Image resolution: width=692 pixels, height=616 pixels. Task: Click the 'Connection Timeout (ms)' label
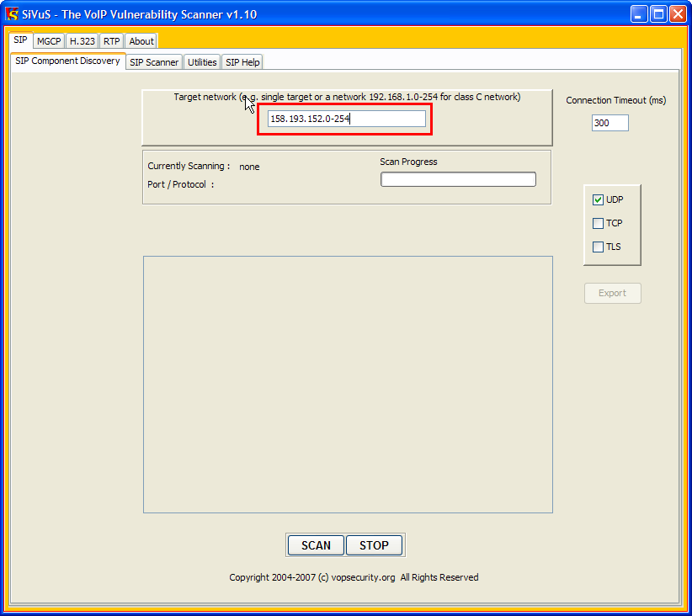pyautogui.click(x=616, y=101)
